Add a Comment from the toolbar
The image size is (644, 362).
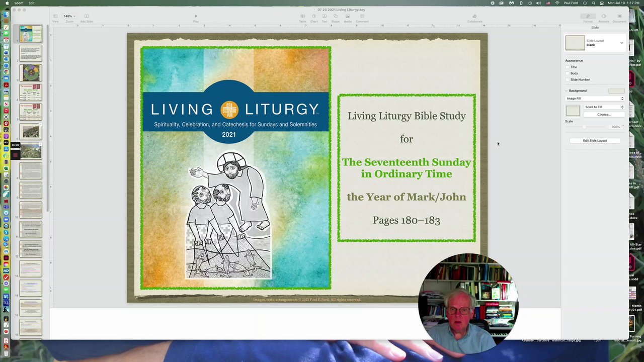point(362,18)
